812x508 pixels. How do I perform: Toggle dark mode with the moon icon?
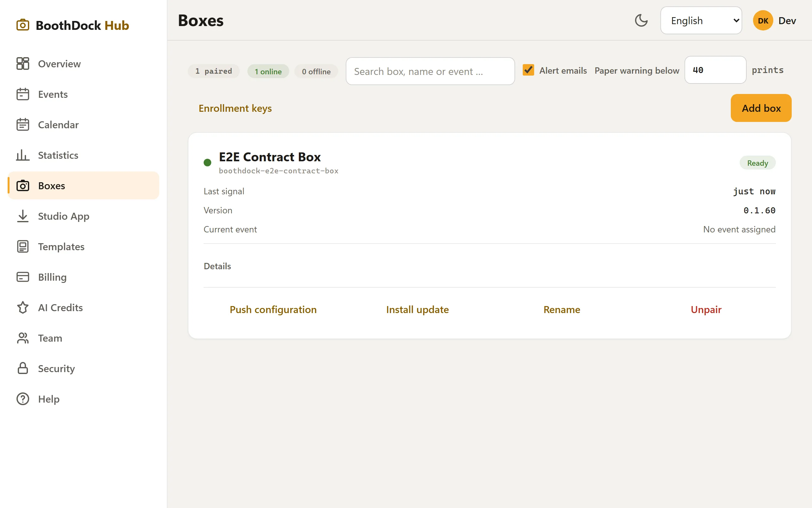point(641,21)
